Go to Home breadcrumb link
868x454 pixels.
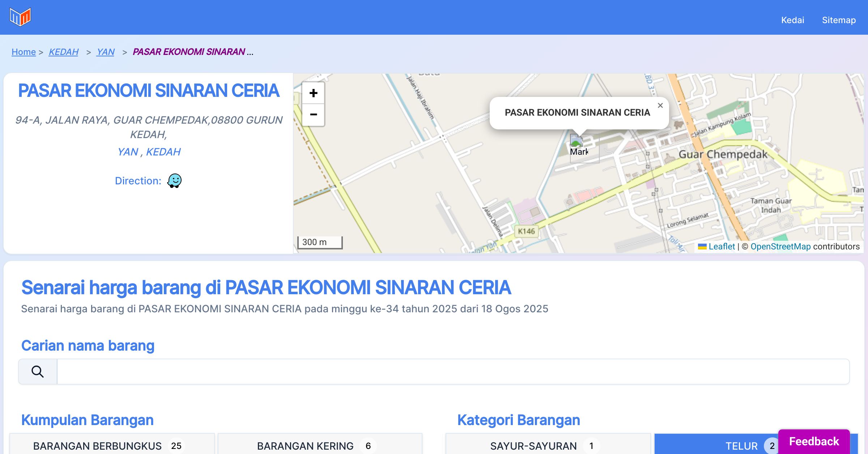click(24, 52)
